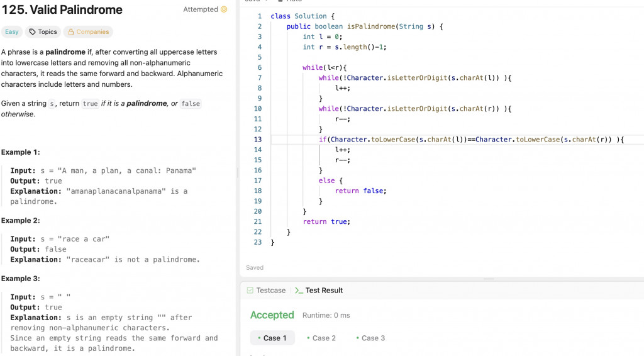Click the inline 'true' code token in description

(x=91, y=104)
